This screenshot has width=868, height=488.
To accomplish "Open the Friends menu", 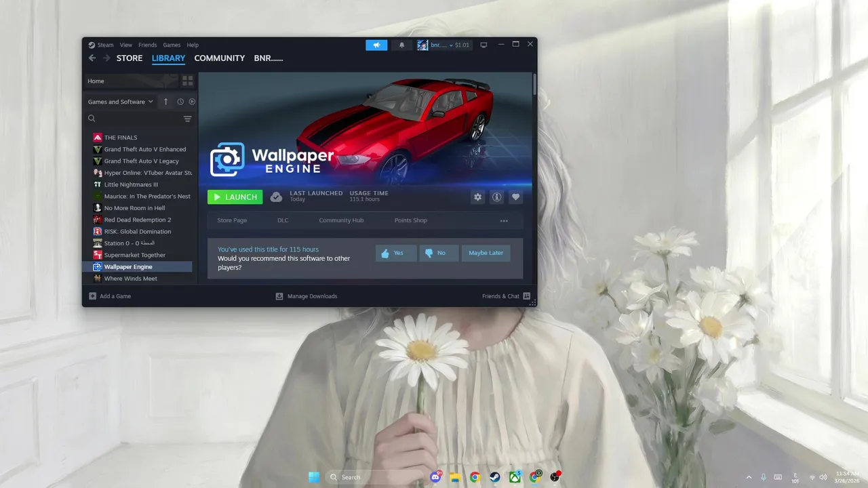I will coord(147,45).
